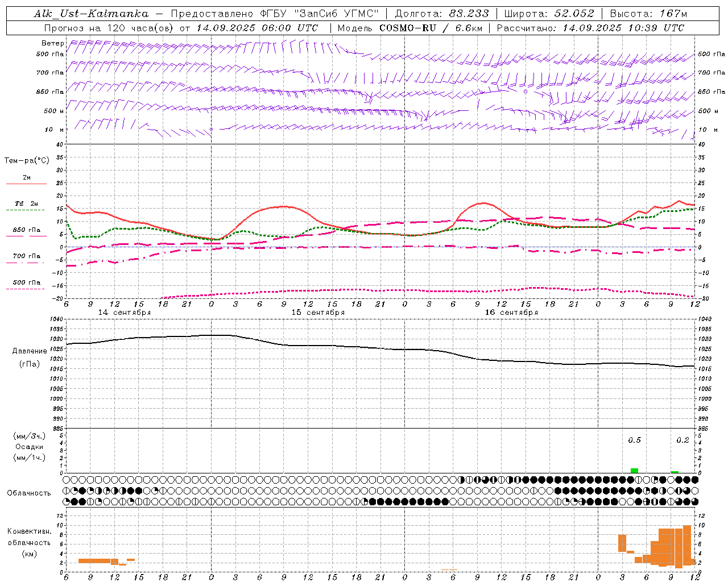Select the 500 м wind level label on left
The width and height of the screenshot is (728, 582).
pyautogui.click(x=53, y=111)
